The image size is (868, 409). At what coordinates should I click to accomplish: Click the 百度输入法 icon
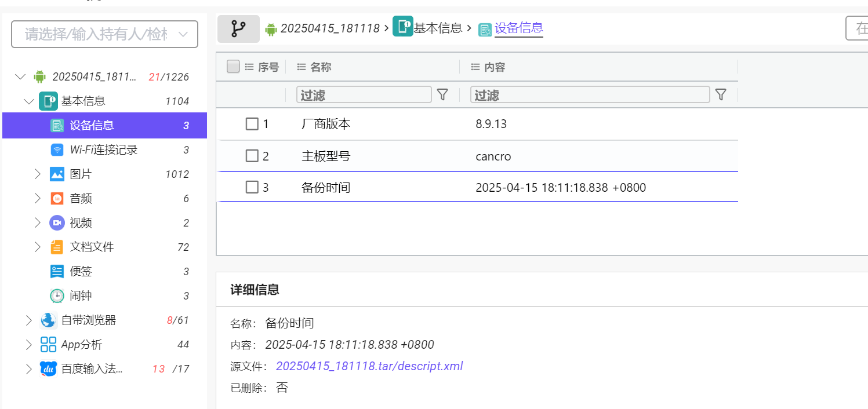click(x=48, y=369)
